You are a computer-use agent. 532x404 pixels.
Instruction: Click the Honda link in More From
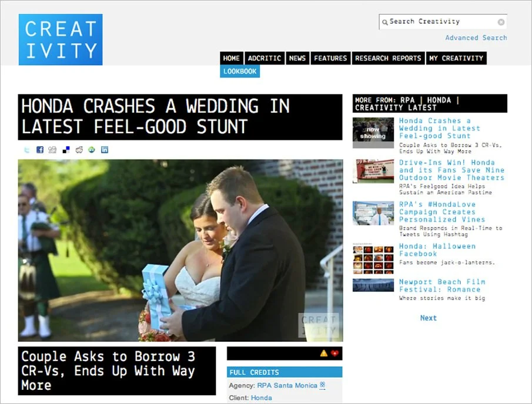[x=439, y=100]
